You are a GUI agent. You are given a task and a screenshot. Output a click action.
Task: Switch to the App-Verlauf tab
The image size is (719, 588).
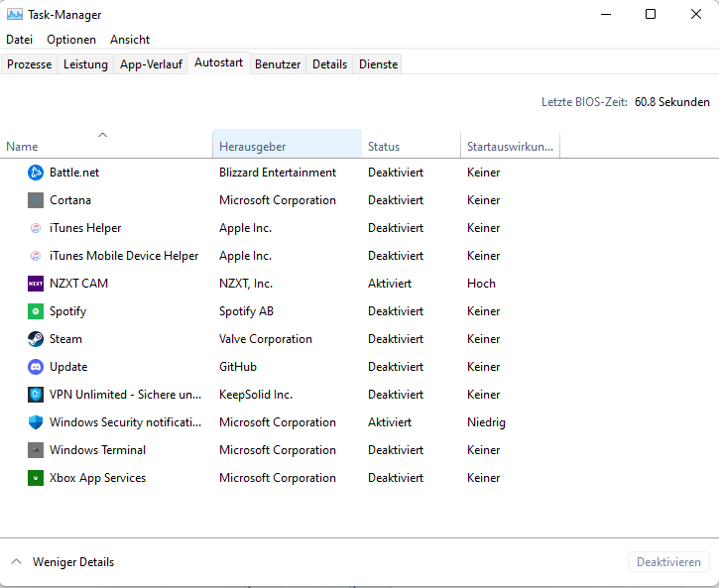tap(151, 64)
